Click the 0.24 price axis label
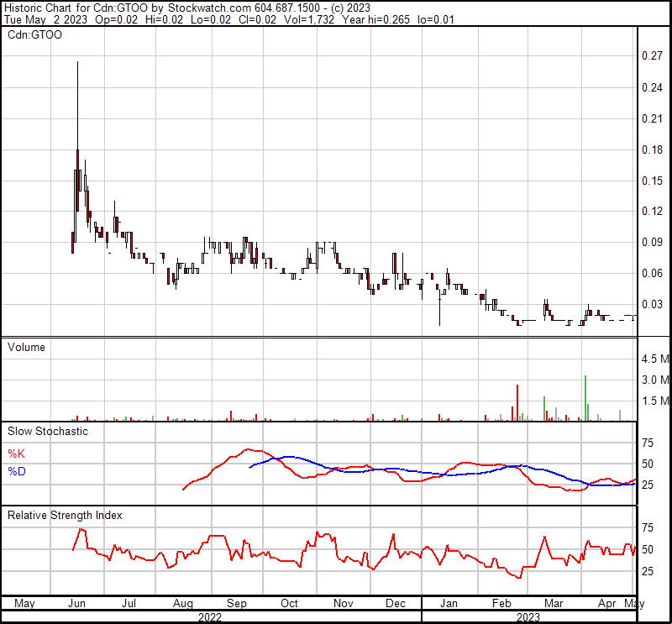The height and width of the screenshot is (624, 672). pyautogui.click(x=652, y=87)
